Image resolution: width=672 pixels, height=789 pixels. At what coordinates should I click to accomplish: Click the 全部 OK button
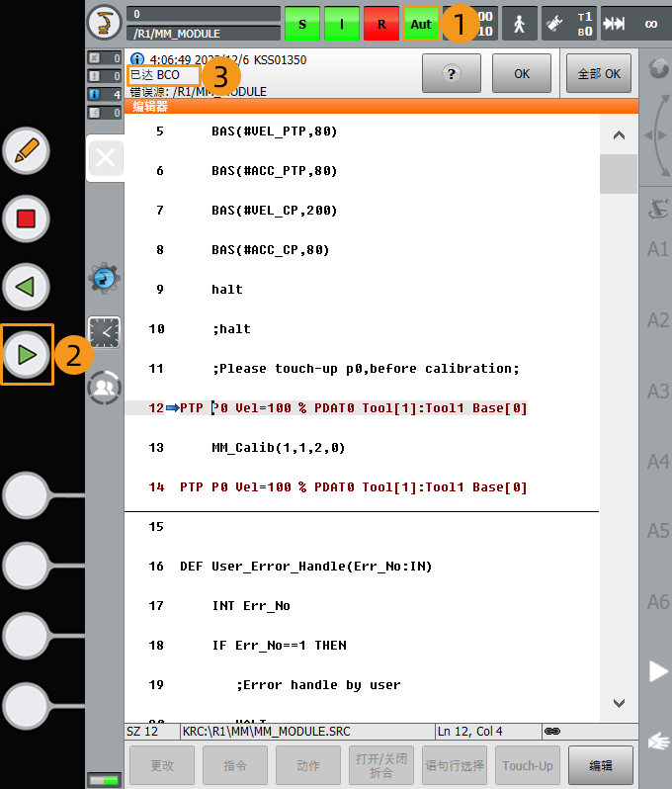tap(598, 74)
